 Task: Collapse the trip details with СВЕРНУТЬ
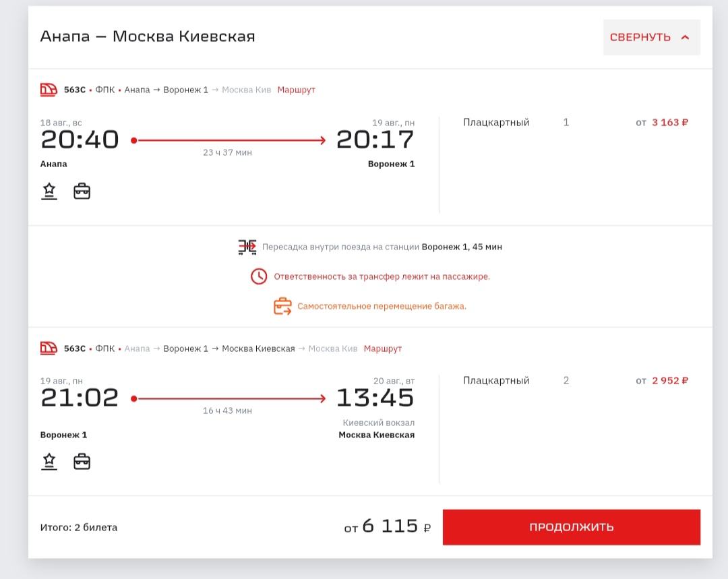(650, 37)
